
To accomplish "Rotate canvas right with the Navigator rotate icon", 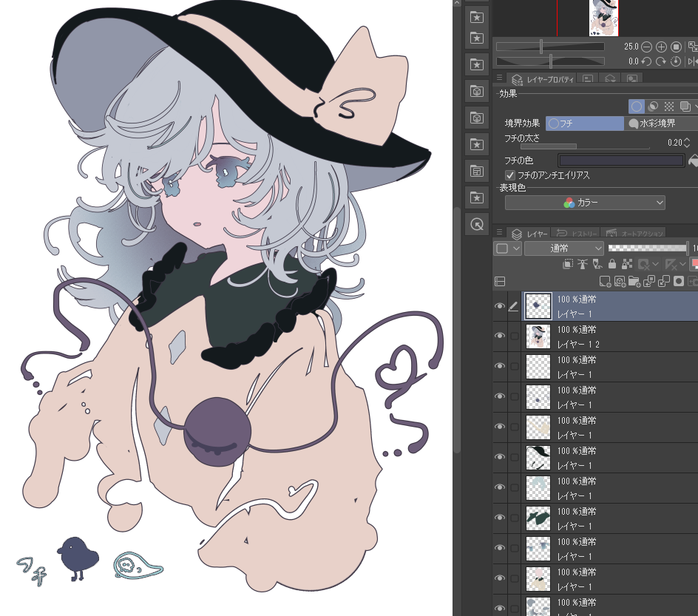I will pos(660,61).
